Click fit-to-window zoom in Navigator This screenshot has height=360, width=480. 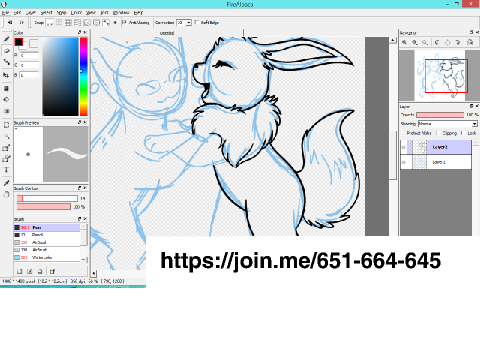coord(425,42)
